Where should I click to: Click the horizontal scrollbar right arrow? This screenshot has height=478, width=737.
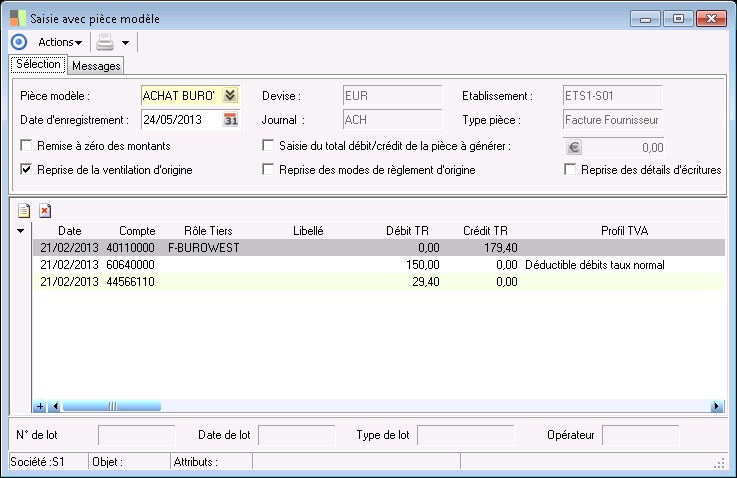pos(717,406)
